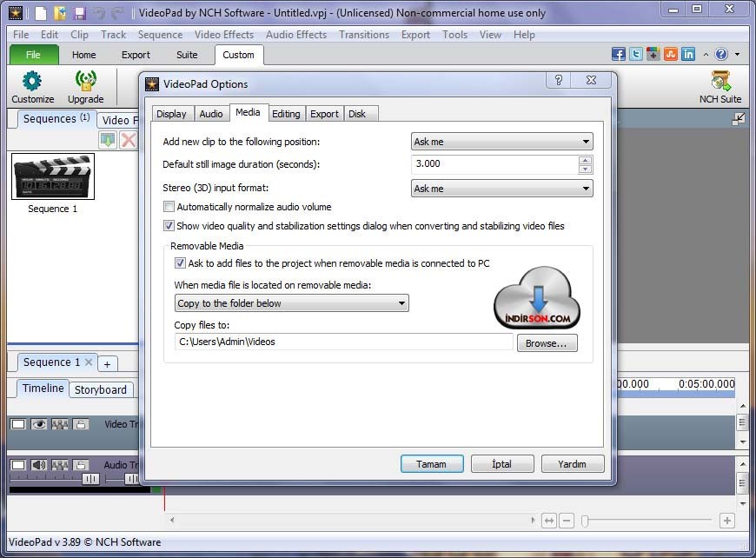Switch to the Audio tab in Options
Viewport: 756px width, 558px height.
click(x=211, y=114)
